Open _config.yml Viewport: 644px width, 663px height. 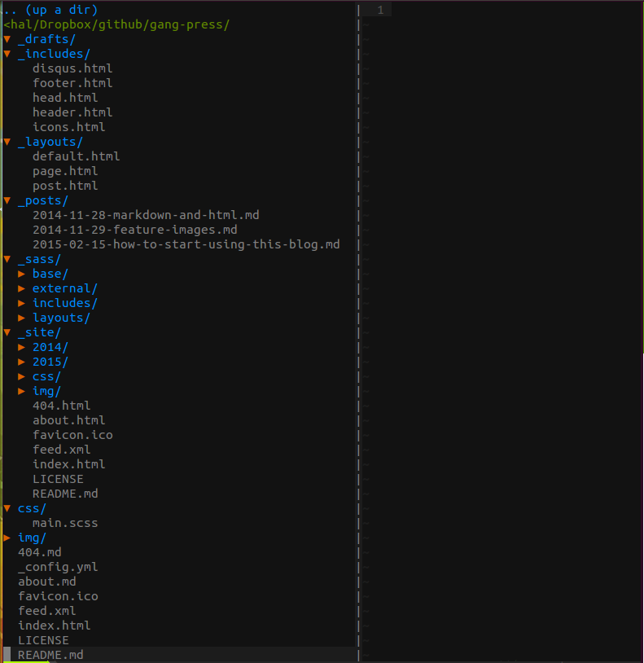pos(58,567)
